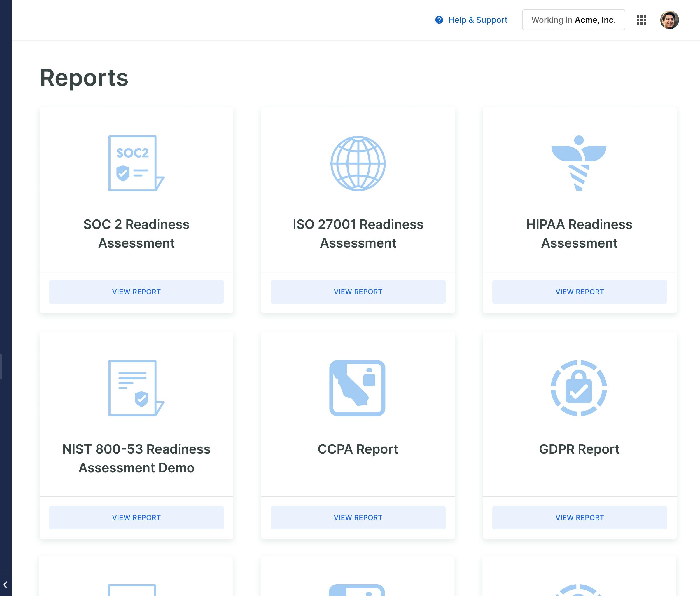View the SOC 2 Readiness Assessment report
Image resolution: width=700 pixels, height=596 pixels.
(x=136, y=292)
